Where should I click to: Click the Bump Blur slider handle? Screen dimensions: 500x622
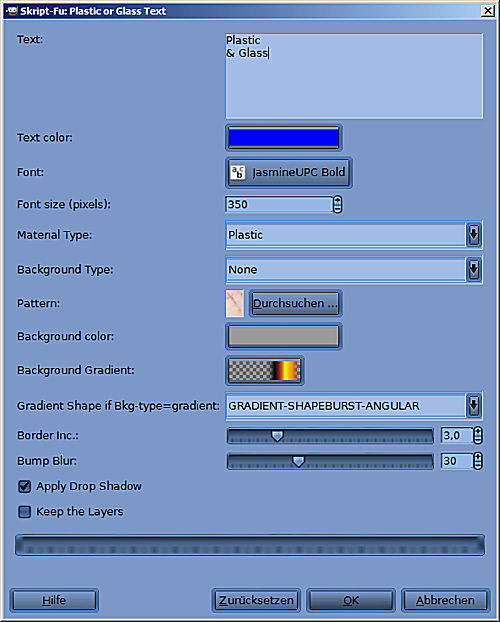[x=298, y=461]
